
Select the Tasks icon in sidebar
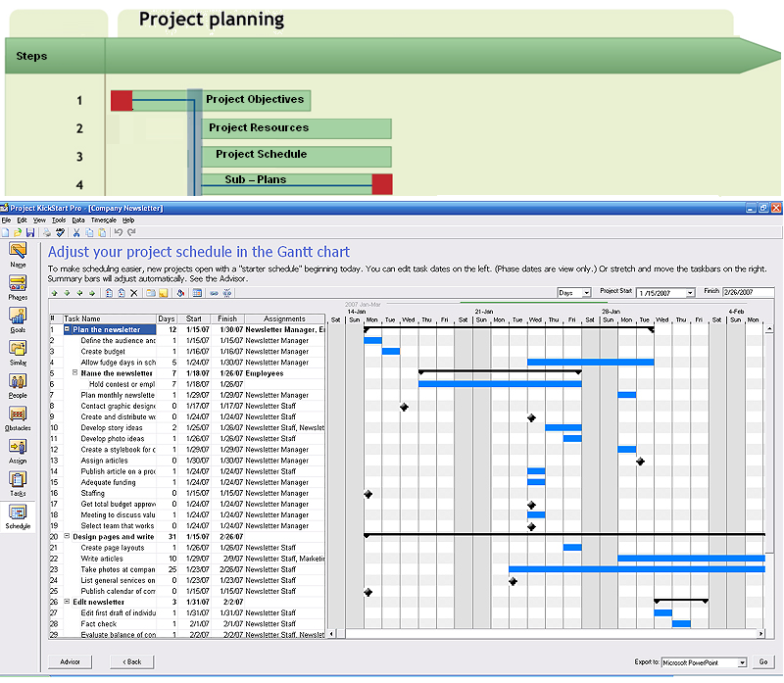click(17, 480)
